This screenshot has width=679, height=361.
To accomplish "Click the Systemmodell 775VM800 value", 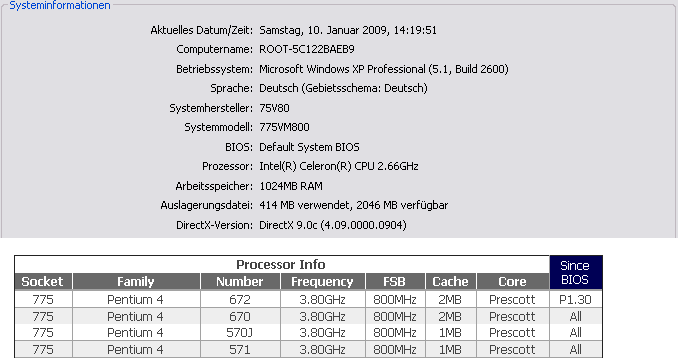I will (x=284, y=127).
